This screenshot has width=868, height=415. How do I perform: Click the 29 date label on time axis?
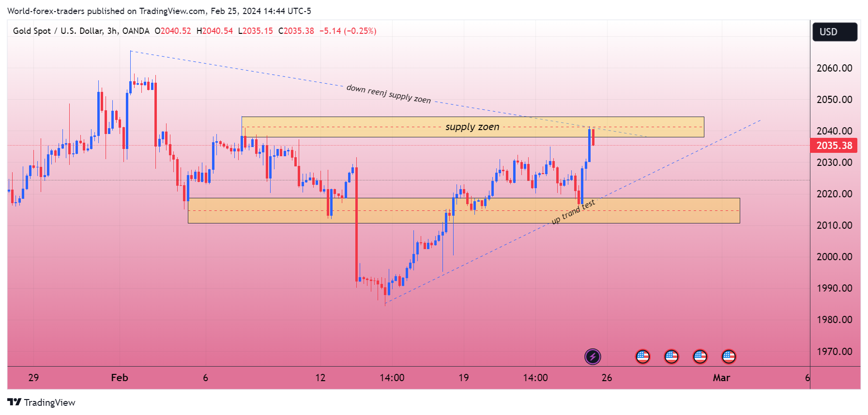pos(33,378)
